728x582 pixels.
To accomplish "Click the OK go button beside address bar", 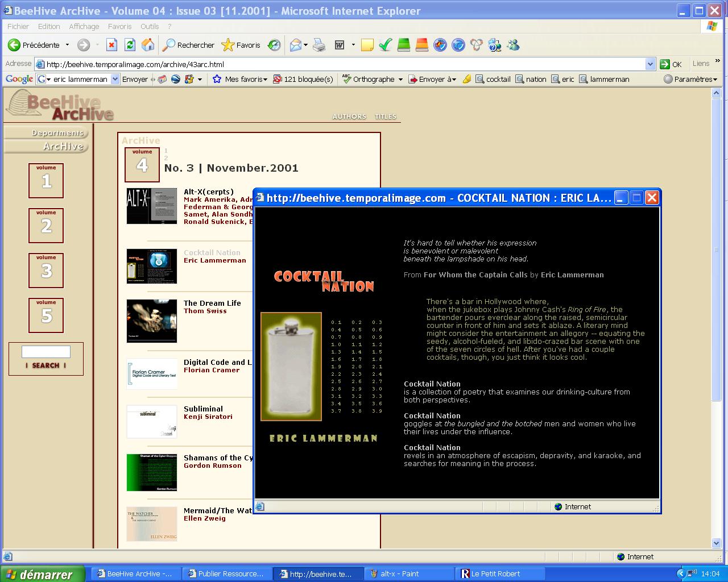I will coord(671,64).
